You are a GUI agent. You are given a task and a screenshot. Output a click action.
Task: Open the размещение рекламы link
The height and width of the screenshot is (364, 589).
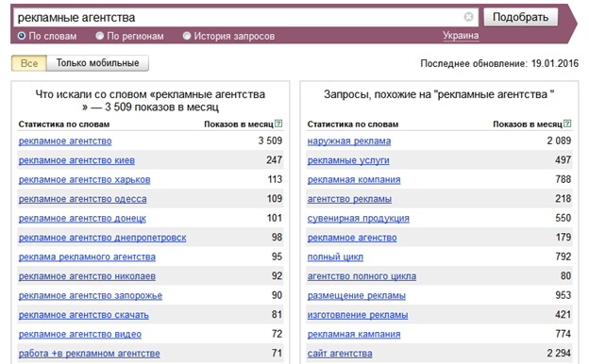click(357, 296)
